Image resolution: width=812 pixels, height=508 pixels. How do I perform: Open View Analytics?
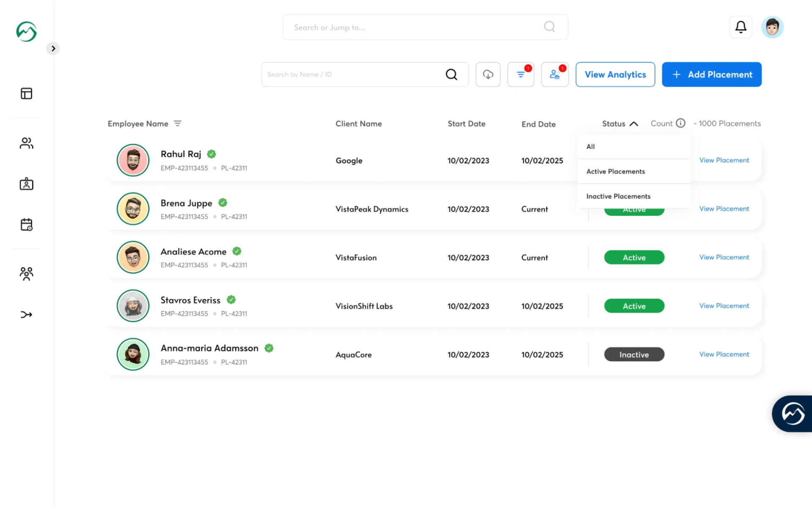pos(615,74)
